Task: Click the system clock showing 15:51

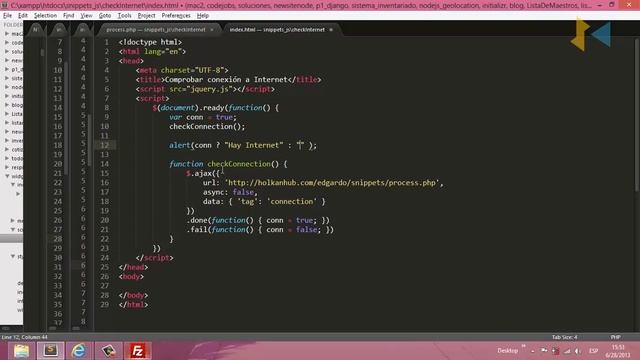Action: 618,351
